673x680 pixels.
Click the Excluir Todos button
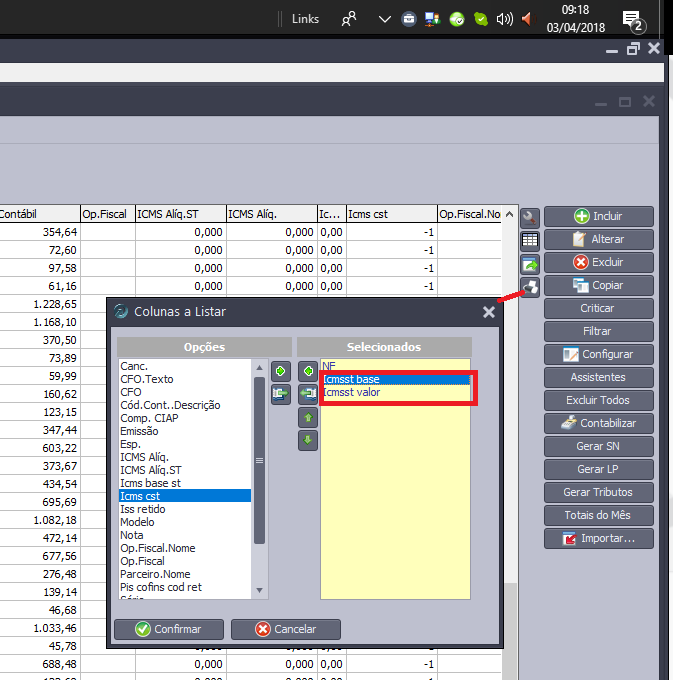tap(598, 400)
